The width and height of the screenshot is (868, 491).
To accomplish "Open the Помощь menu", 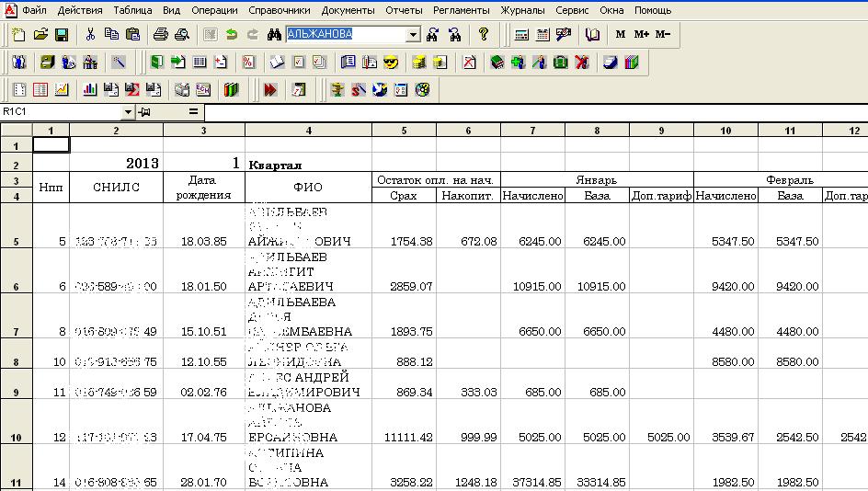I will (653, 10).
